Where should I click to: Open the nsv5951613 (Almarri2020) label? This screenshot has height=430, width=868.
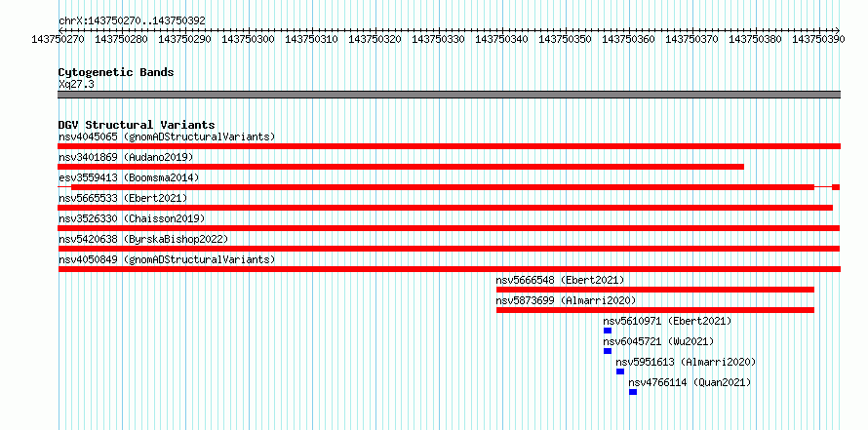[686, 362]
